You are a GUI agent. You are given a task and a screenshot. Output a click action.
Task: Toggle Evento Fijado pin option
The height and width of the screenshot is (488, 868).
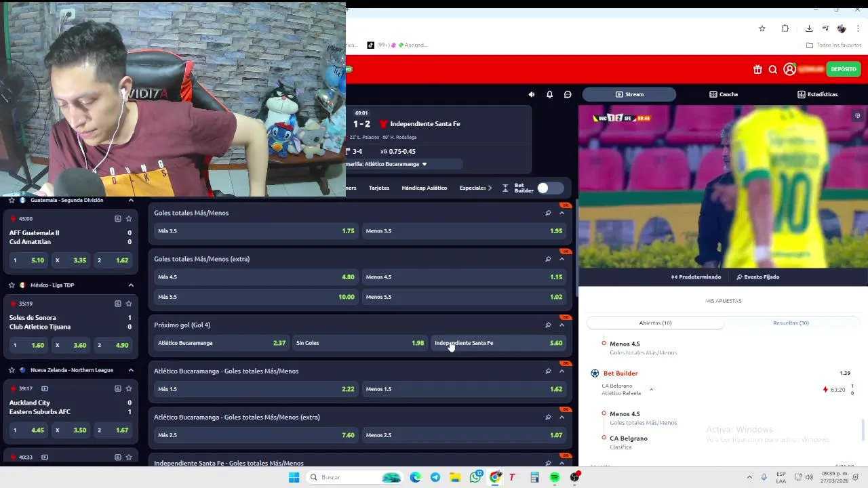pyautogui.click(x=758, y=277)
